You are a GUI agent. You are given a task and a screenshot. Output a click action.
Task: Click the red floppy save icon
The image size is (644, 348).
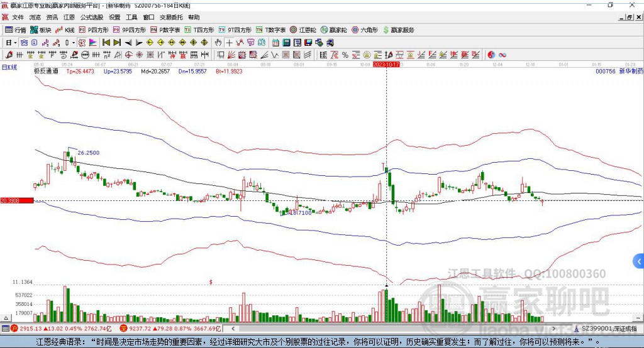point(308,43)
